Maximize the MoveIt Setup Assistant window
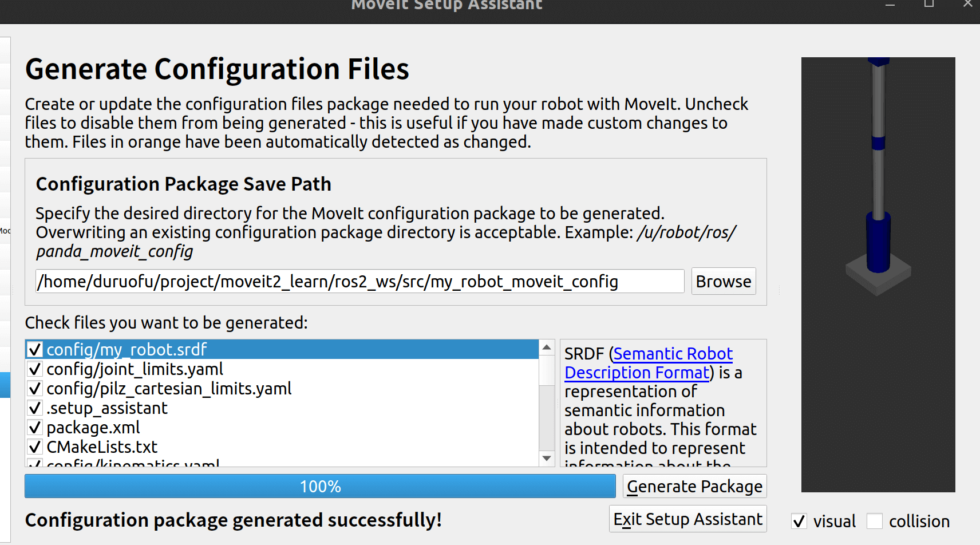The width and height of the screenshot is (980, 545). 928,4
